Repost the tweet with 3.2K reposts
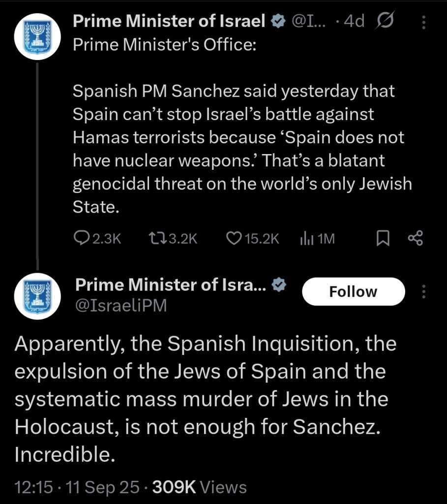The image size is (447, 504). click(157, 239)
